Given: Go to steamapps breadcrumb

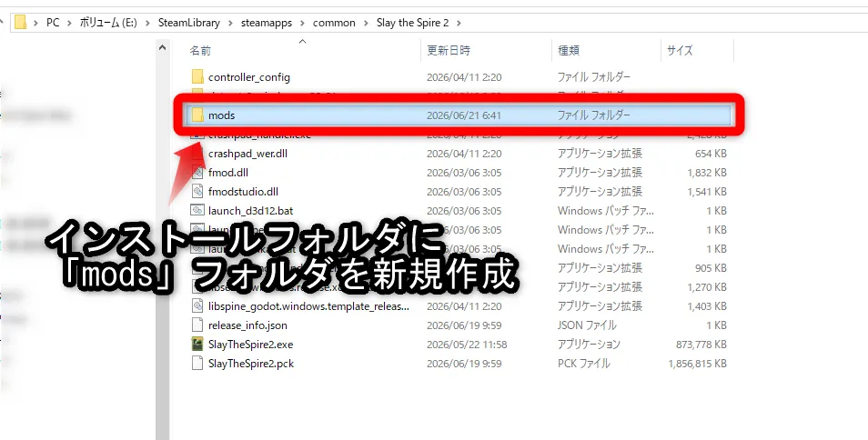Looking at the screenshot, I should point(267,23).
